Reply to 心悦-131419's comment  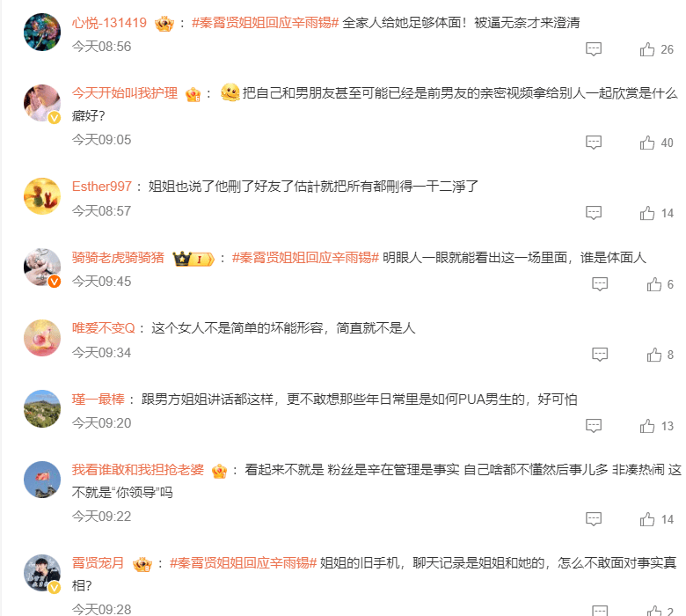tap(594, 49)
